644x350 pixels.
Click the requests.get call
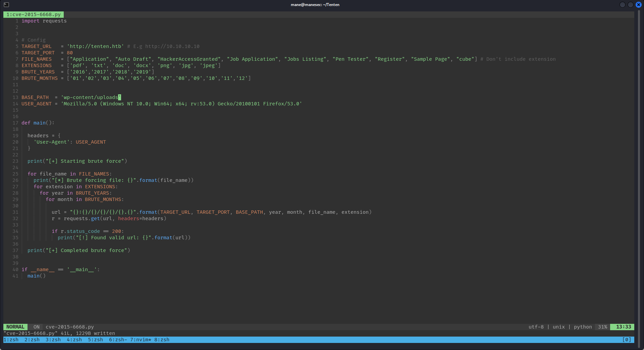click(115, 218)
